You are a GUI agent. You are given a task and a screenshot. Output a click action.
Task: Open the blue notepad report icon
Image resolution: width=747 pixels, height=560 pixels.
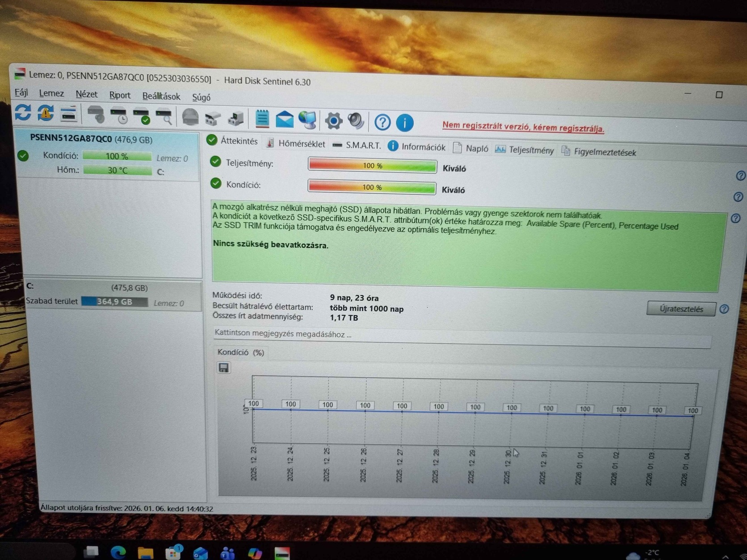tap(262, 119)
